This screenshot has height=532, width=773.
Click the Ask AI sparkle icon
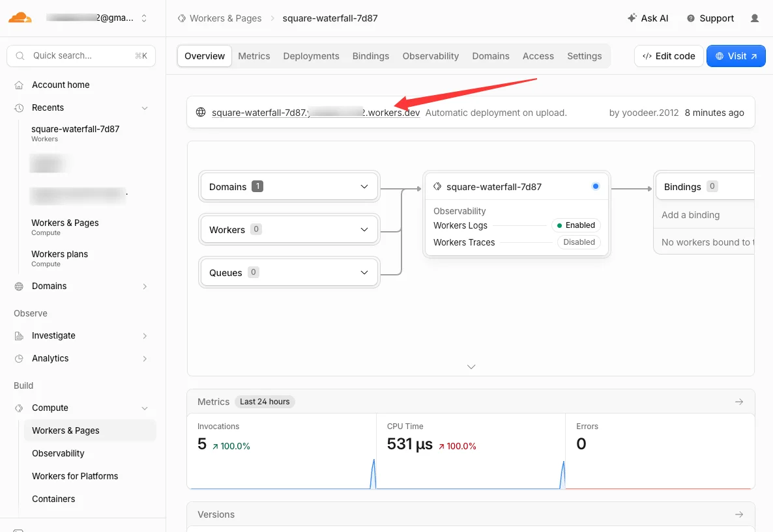point(632,18)
